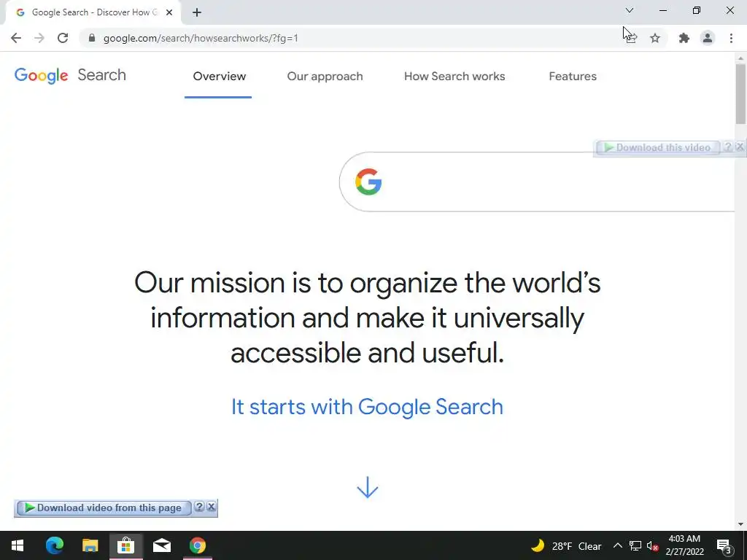Go back using the browser back arrow
747x560 pixels.
click(16, 38)
